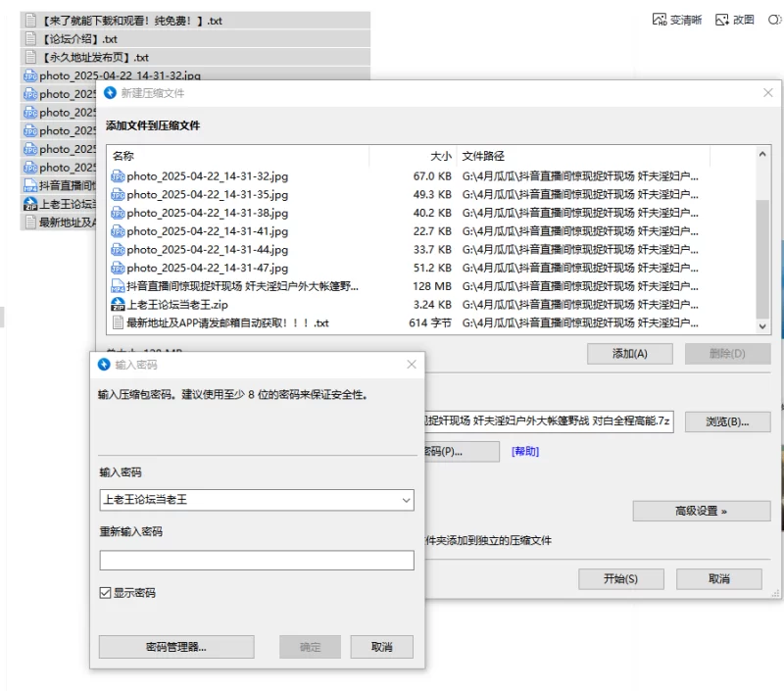
Task: Click the 密码(P)... button
Action: pyautogui.click(x=462, y=452)
